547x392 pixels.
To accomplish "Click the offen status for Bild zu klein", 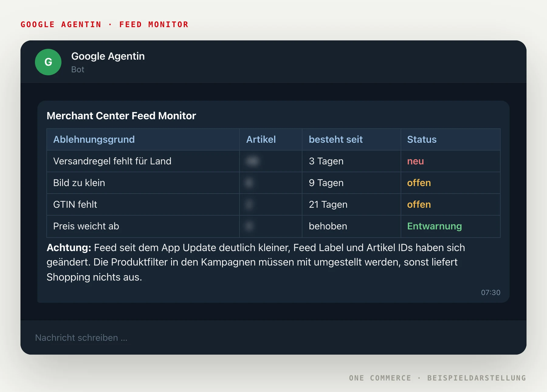I will click(x=419, y=183).
